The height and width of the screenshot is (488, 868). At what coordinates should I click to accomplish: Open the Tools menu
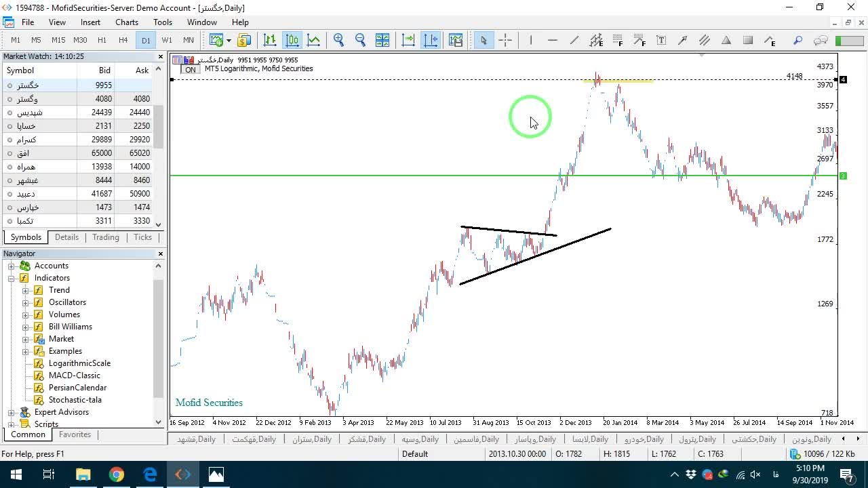pyautogui.click(x=163, y=22)
